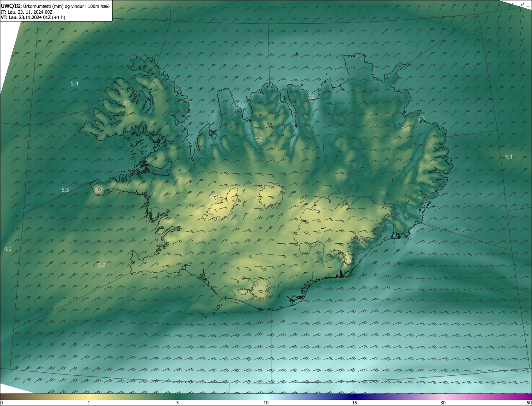Click the 4.4 value label over the sea
Viewport: 532px width, 406px height.
point(509,157)
